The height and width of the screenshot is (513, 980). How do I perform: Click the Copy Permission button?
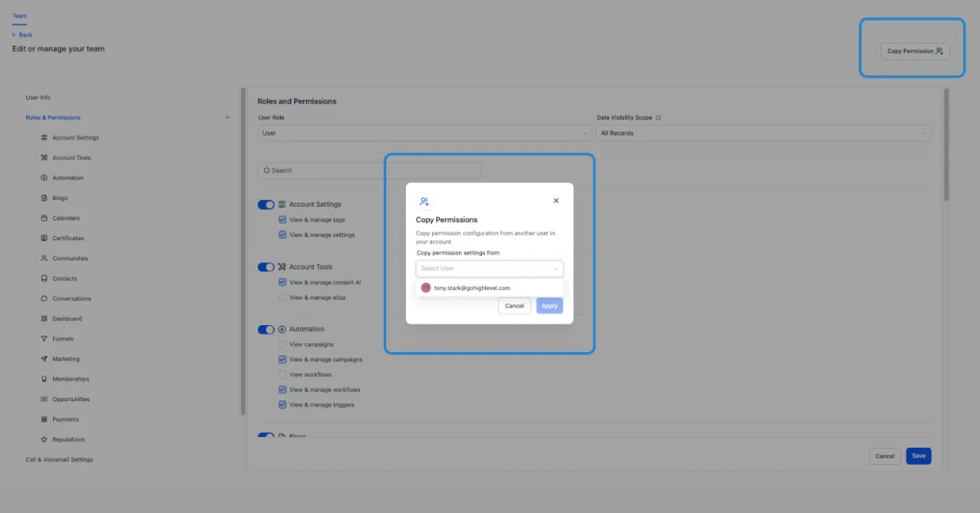pyautogui.click(x=915, y=51)
